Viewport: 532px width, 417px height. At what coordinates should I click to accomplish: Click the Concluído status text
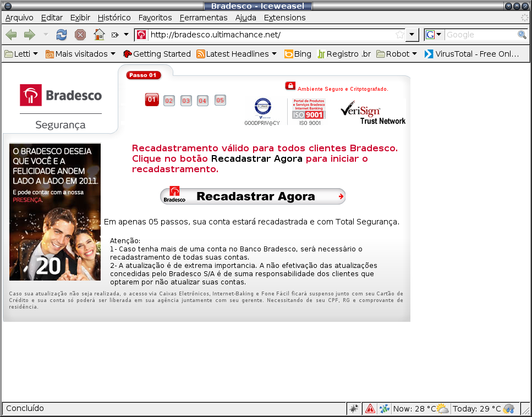click(25, 408)
